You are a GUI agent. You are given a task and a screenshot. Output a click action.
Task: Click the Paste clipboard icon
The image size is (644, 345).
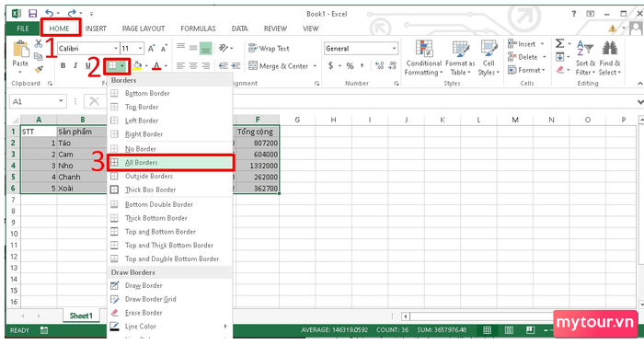click(x=20, y=50)
